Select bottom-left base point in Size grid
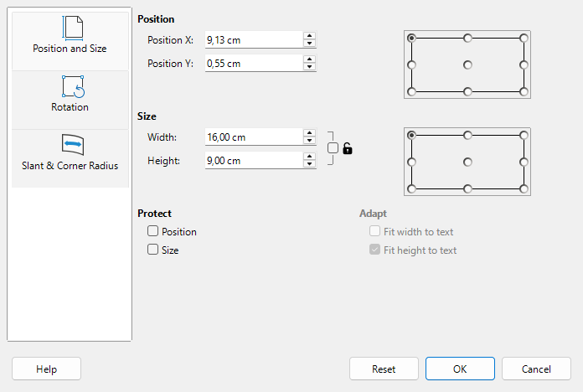Screen dimensions: 583x392 coord(411,188)
